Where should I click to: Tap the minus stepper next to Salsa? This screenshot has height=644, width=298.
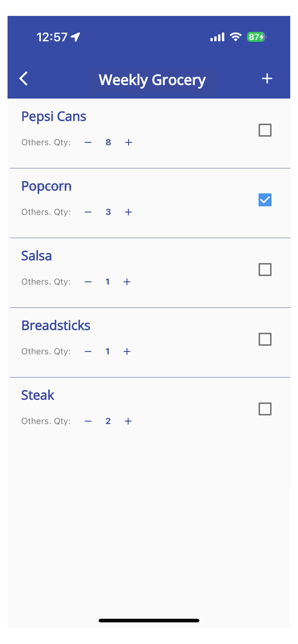tap(88, 282)
